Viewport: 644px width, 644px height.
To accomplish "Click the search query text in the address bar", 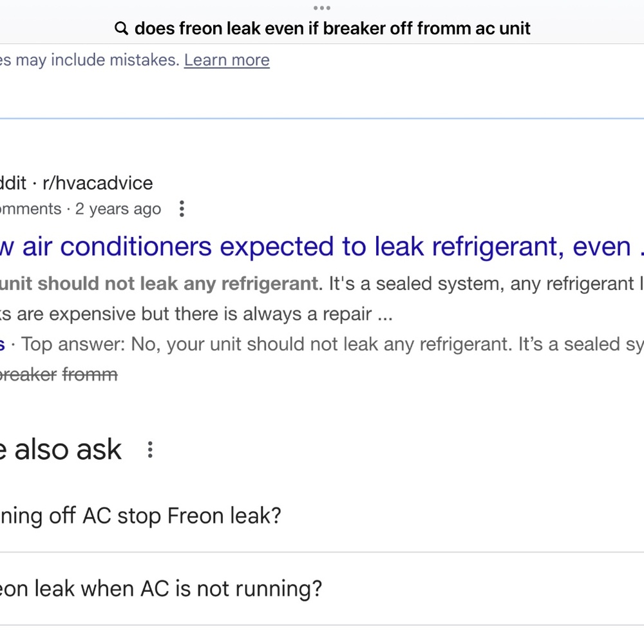I will click(x=332, y=28).
